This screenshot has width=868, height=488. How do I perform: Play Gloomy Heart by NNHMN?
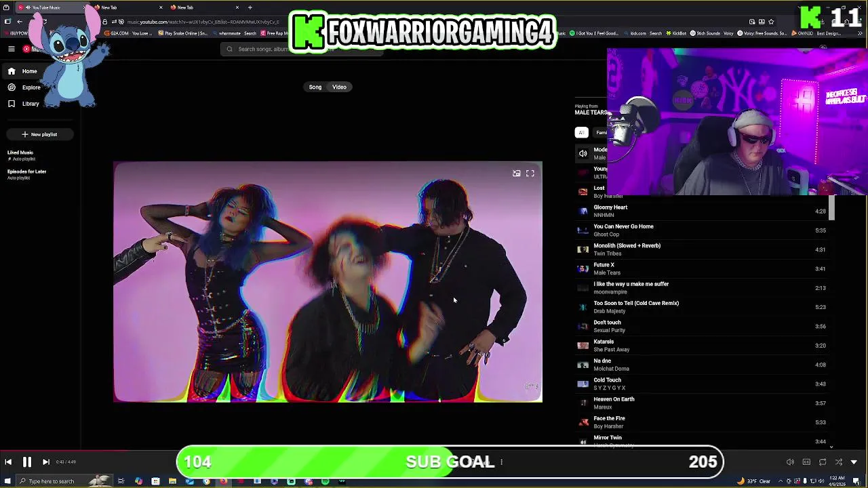pyautogui.click(x=702, y=211)
